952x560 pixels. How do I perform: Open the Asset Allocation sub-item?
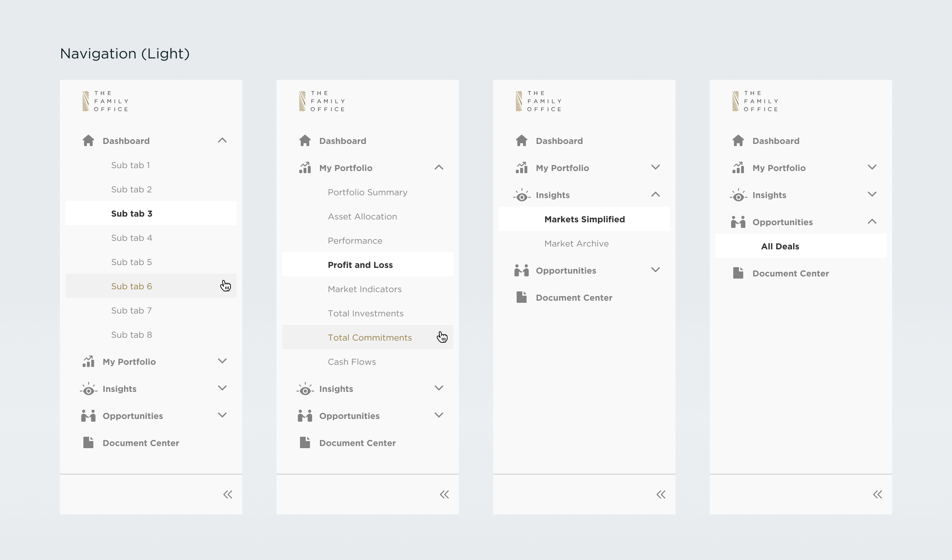[x=362, y=216]
